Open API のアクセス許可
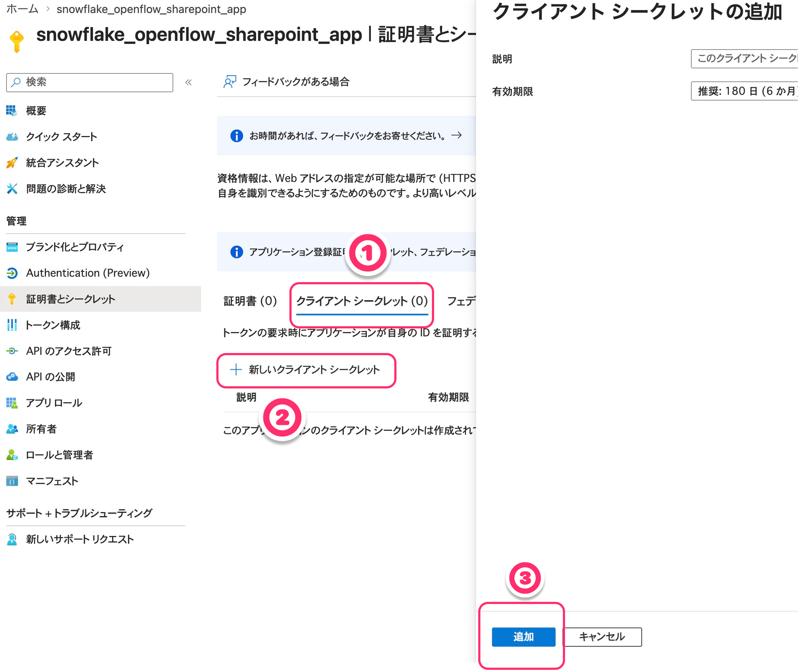Viewport: 798px width, 672px height. pyautogui.click(x=68, y=351)
